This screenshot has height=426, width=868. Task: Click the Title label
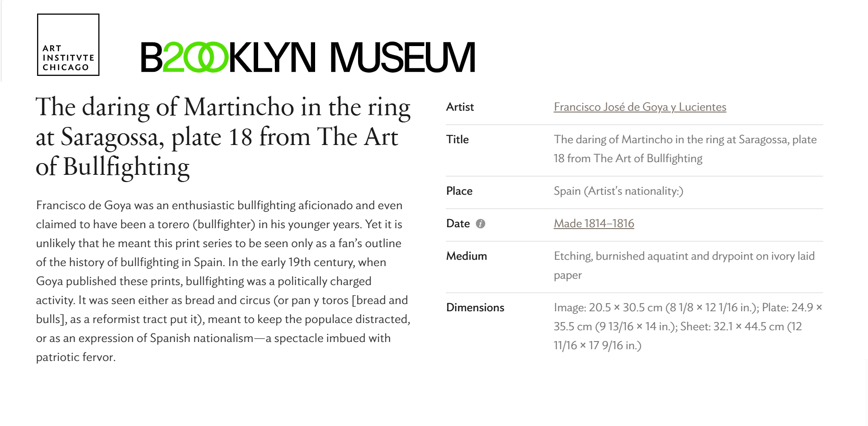(x=458, y=140)
